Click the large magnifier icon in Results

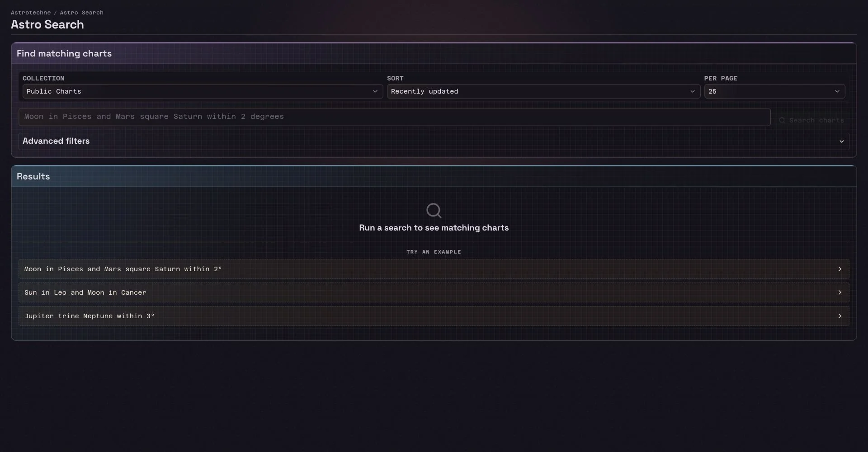click(434, 211)
